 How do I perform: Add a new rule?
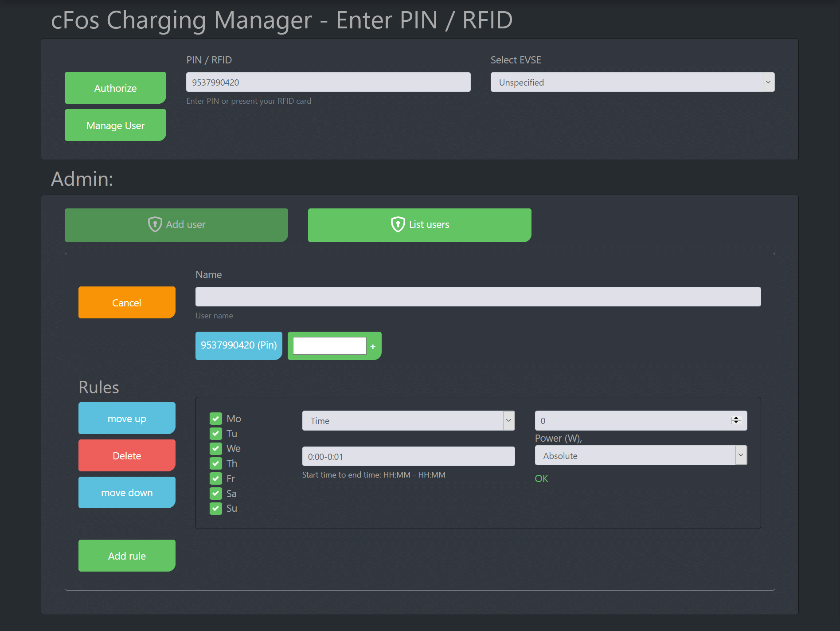(126, 556)
